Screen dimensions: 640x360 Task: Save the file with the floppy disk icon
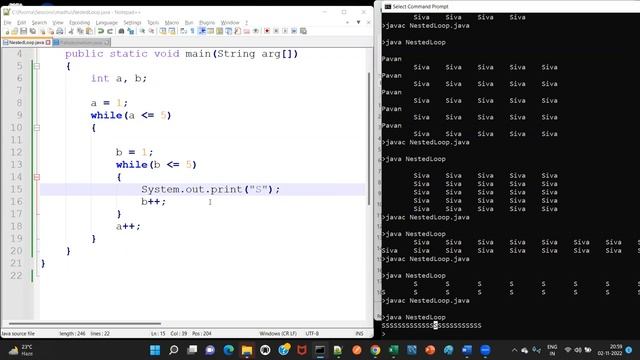[x=23, y=31]
